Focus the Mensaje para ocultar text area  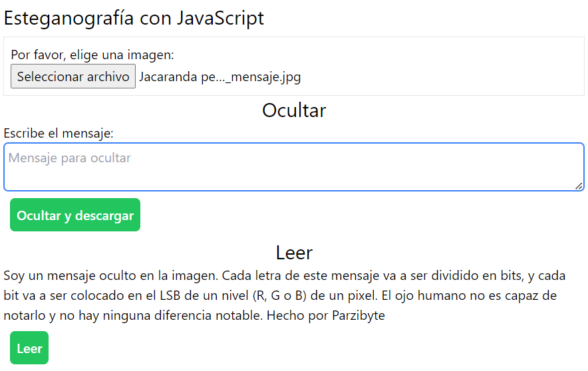click(x=293, y=166)
